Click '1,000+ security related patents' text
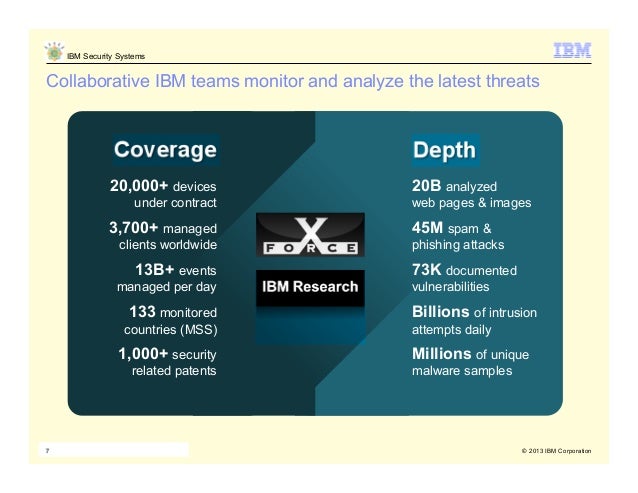The image size is (638, 493). pos(167,362)
